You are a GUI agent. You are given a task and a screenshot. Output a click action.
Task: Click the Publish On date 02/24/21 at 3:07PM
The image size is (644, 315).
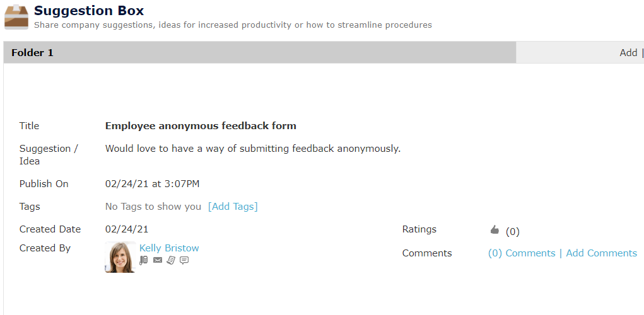153,184
